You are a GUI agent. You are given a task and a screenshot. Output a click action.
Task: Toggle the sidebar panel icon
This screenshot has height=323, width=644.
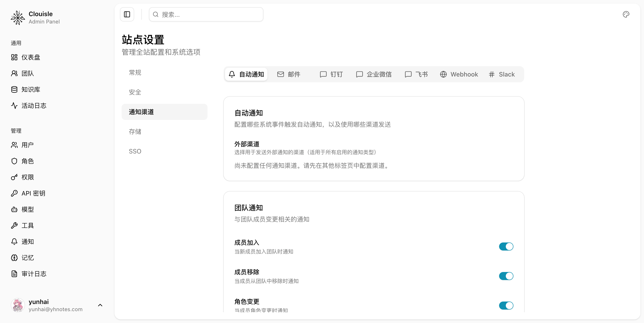point(127,15)
